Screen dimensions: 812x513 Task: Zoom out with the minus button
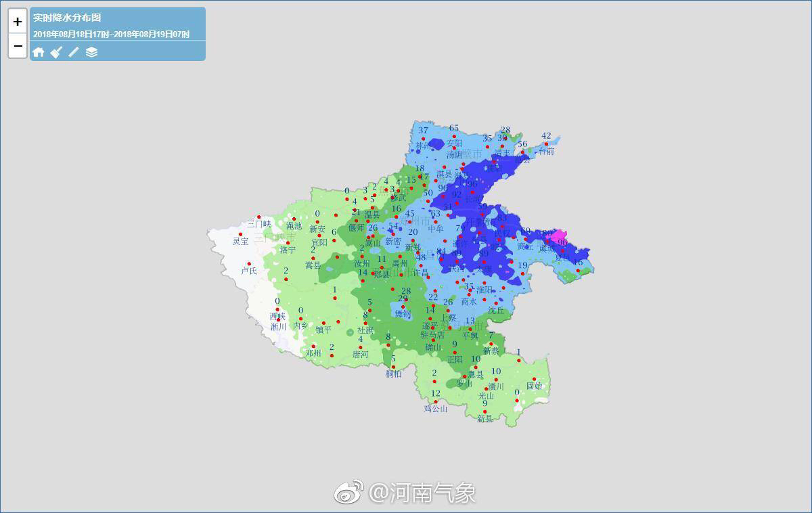pyautogui.click(x=18, y=46)
